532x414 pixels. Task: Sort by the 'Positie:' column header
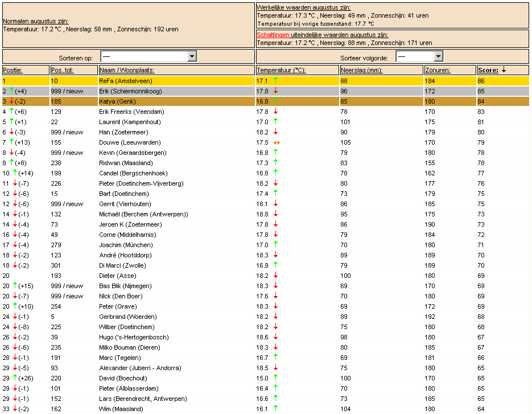13,70
